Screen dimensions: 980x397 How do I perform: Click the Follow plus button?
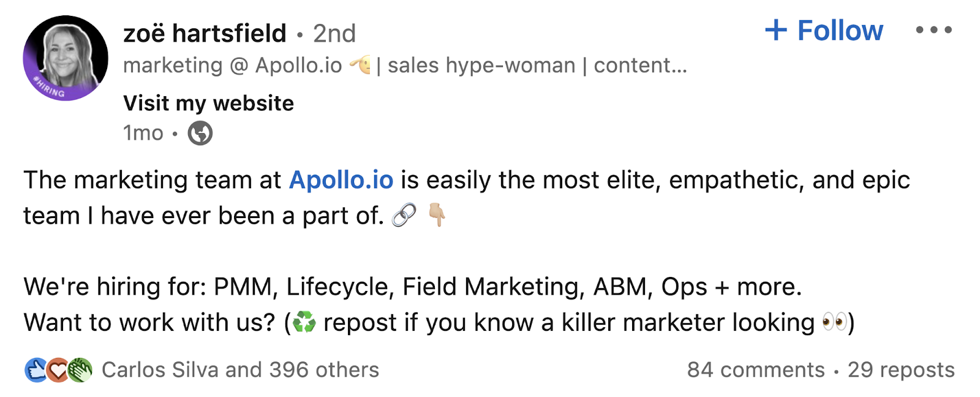pos(823,30)
